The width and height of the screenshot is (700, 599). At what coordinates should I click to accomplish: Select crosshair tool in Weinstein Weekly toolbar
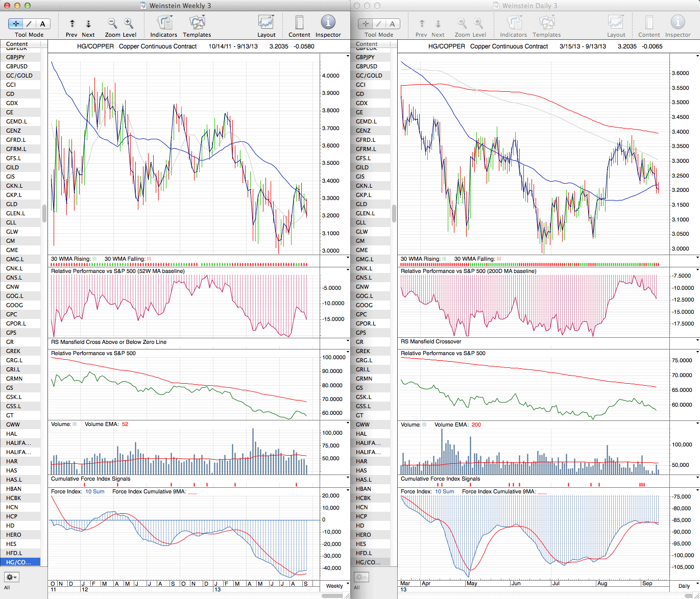[x=16, y=23]
